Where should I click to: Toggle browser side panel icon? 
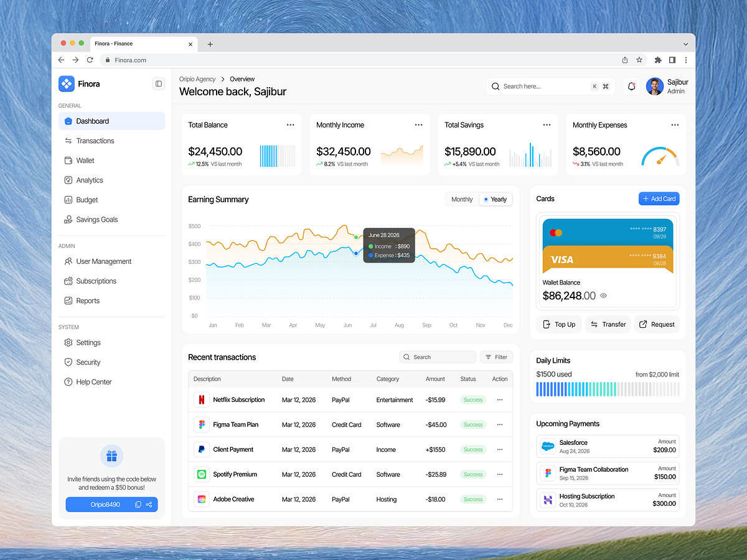(672, 60)
